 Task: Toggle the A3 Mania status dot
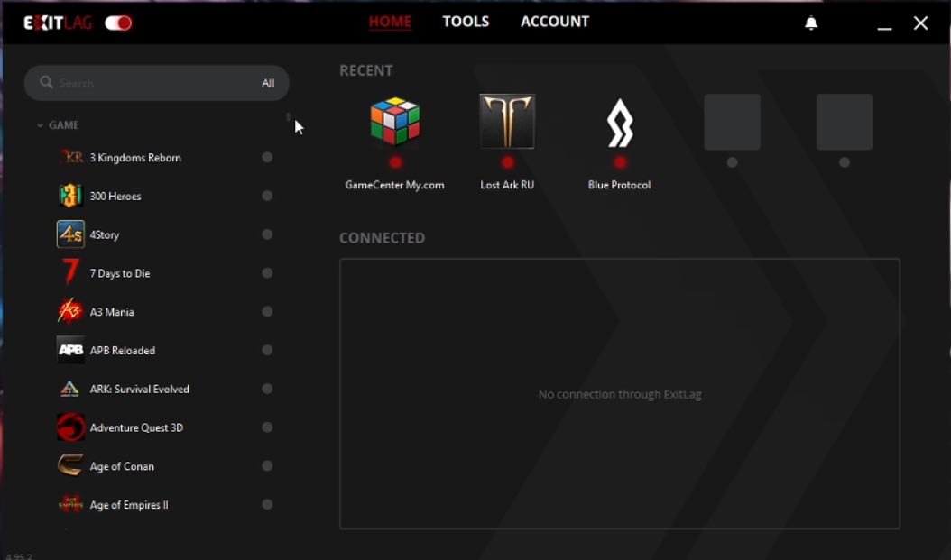coord(267,311)
